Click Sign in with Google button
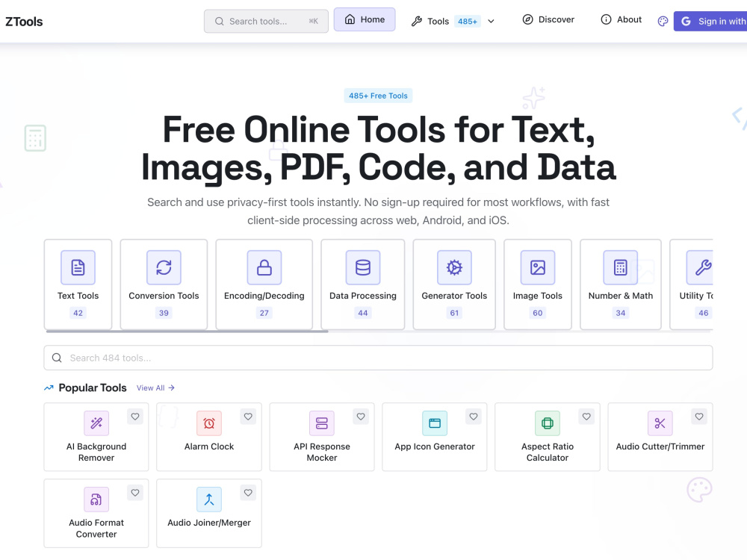 tap(710, 22)
